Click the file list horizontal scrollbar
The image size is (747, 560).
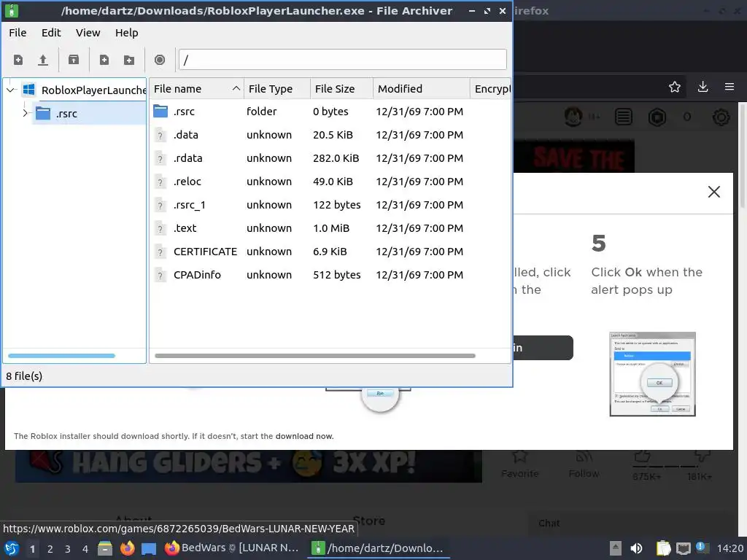315,356
